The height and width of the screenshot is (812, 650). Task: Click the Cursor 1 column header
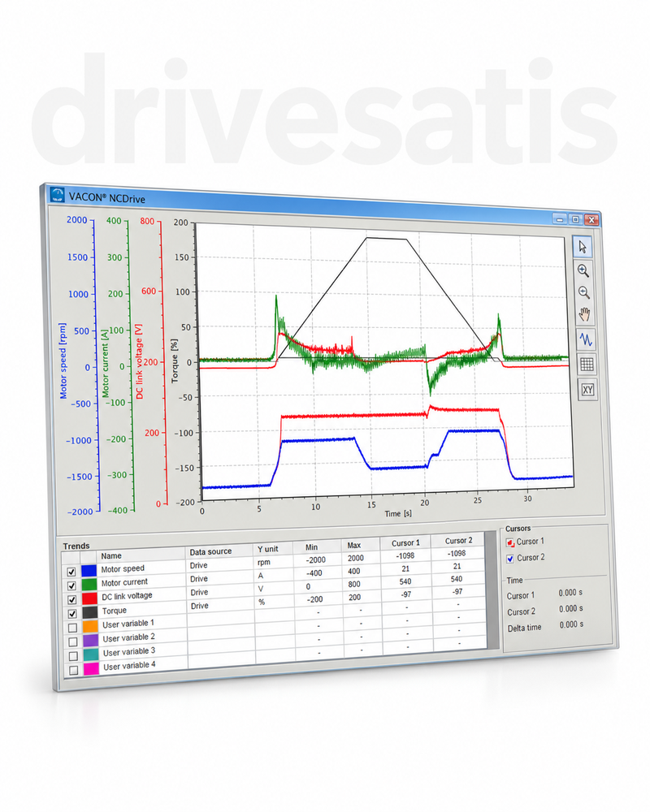pyautogui.click(x=405, y=542)
